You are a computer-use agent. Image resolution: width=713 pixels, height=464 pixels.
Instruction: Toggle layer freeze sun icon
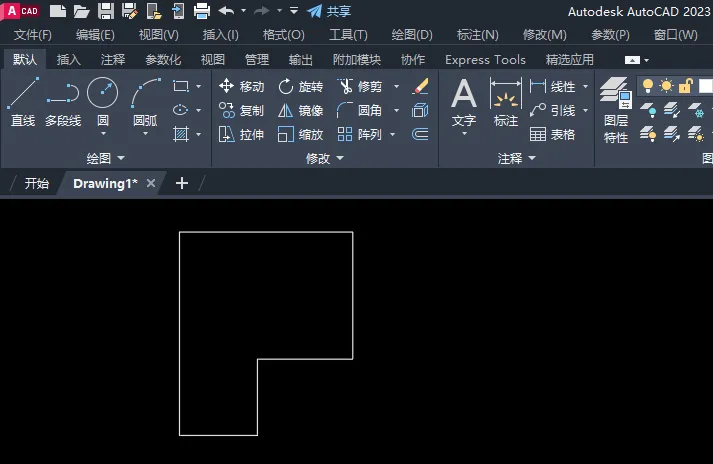click(x=666, y=86)
